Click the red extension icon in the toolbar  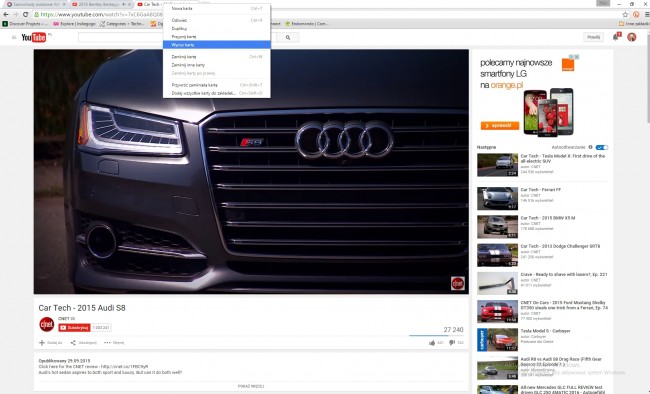coord(636,15)
